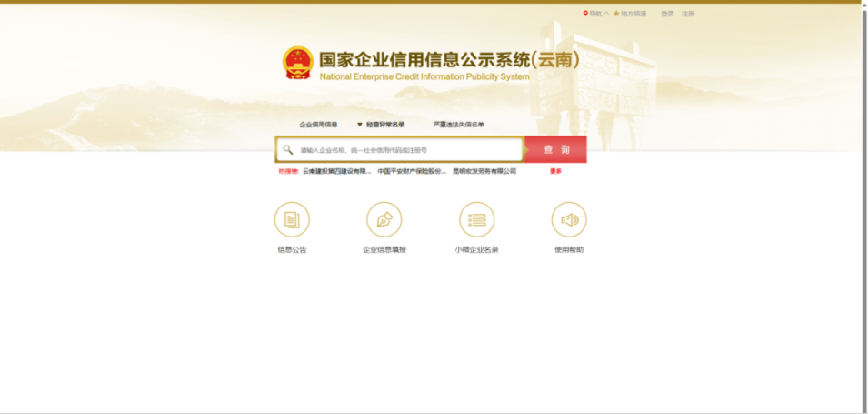Image resolution: width=868 pixels, height=414 pixels.
Task: Click the triangle marker beside 经营异常名录
Action: (359, 125)
